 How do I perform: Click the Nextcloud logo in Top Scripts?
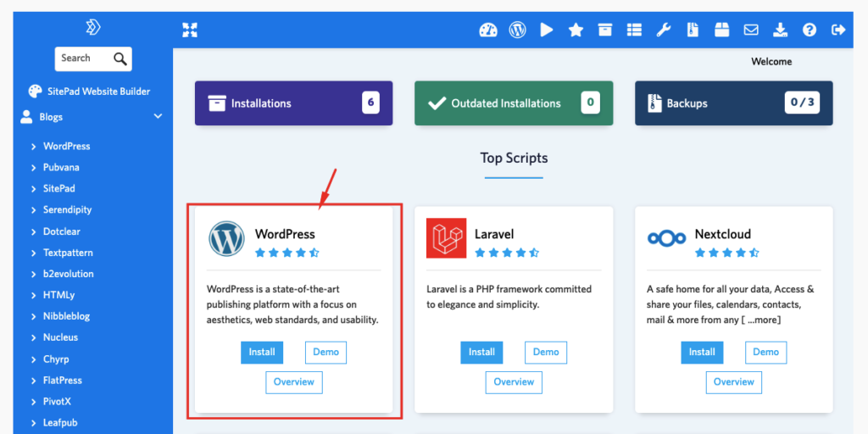click(x=666, y=238)
